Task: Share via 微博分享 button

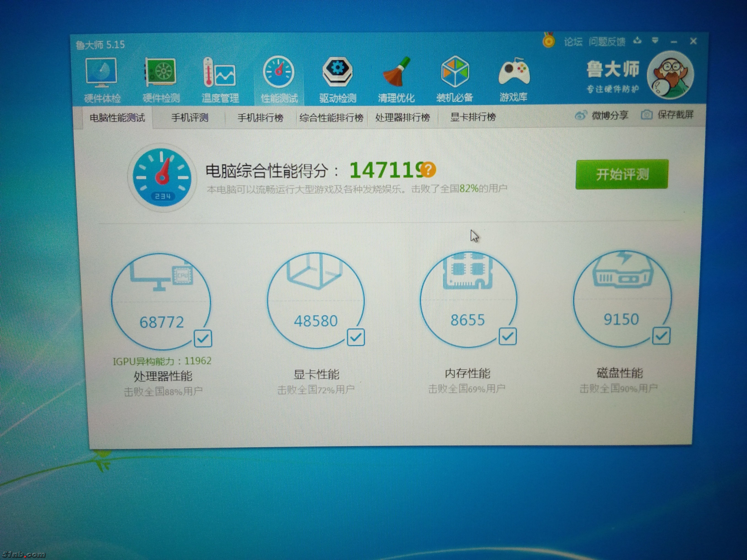Action: pos(601,116)
